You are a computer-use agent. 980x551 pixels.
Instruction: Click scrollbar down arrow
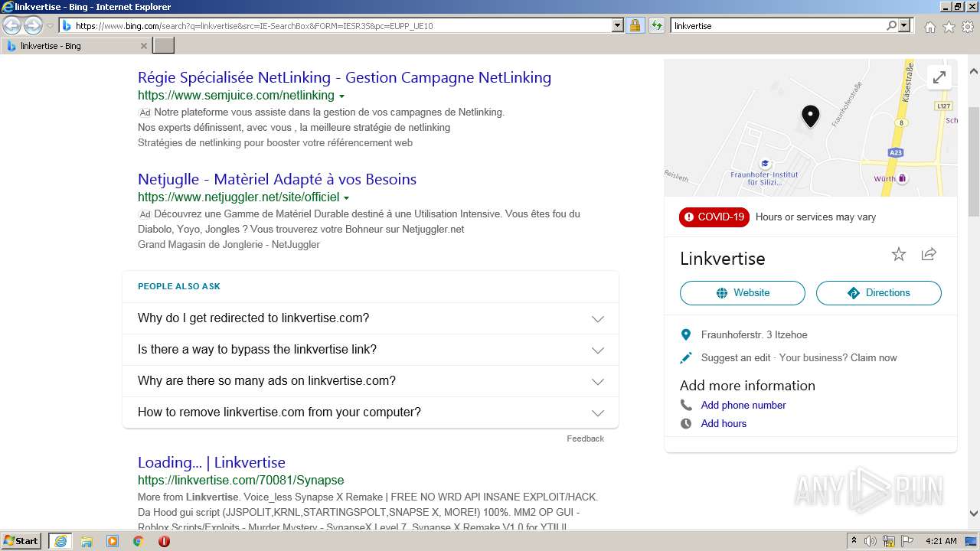(x=974, y=514)
